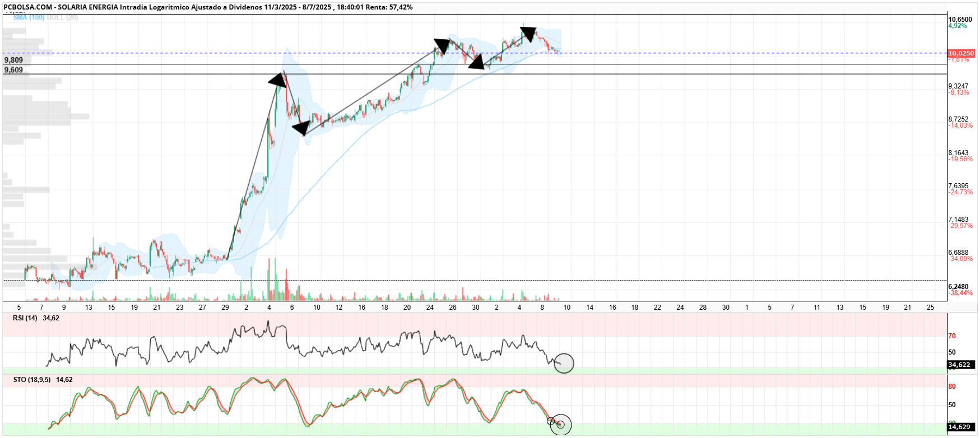
Task: Click the -14,03% percentage label
Action: click(x=960, y=125)
